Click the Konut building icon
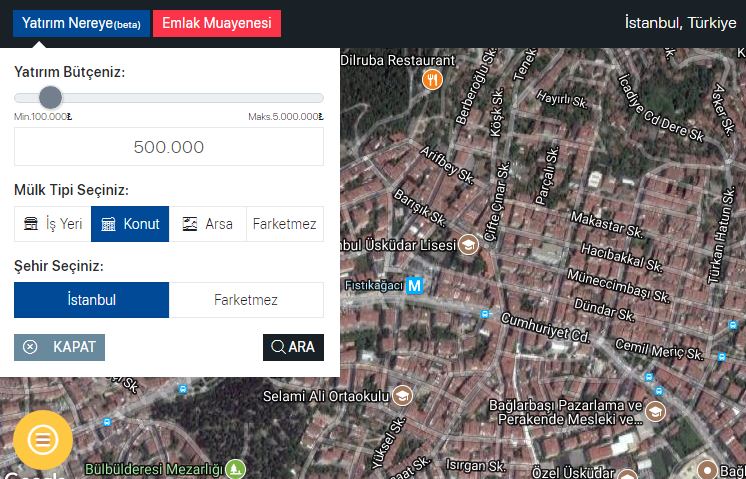746x479 pixels. tap(108, 224)
